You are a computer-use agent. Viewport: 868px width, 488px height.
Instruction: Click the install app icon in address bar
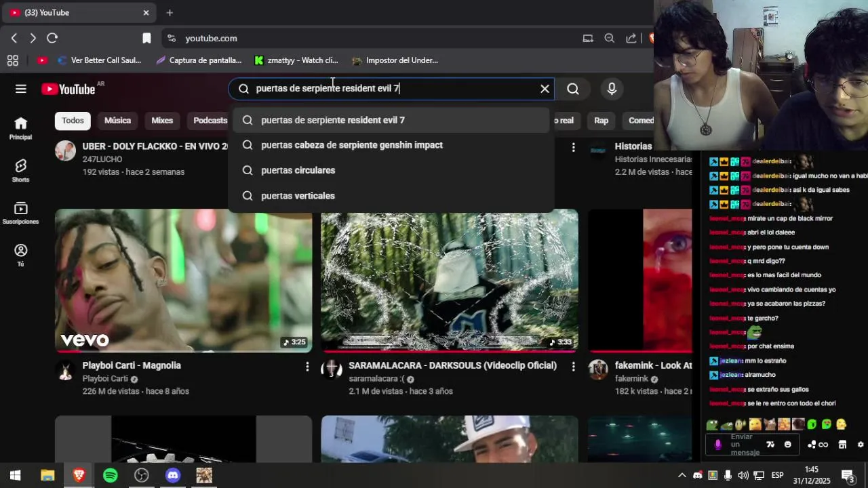pyautogui.click(x=588, y=39)
